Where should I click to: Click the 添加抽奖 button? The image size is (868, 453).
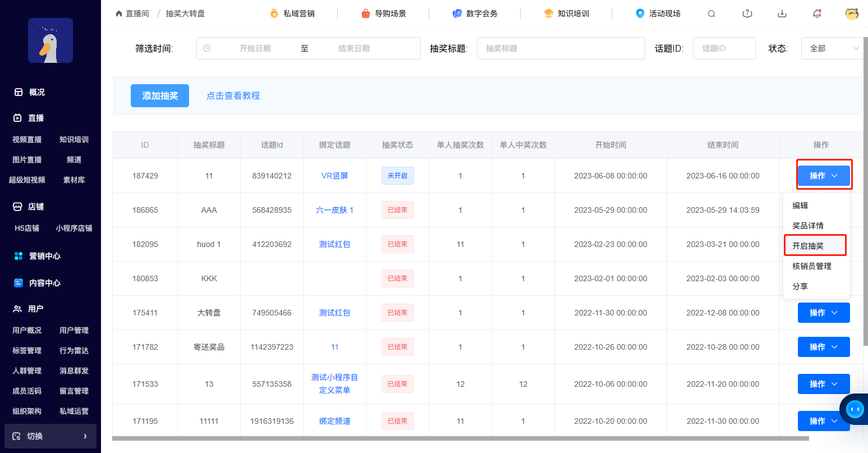160,96
